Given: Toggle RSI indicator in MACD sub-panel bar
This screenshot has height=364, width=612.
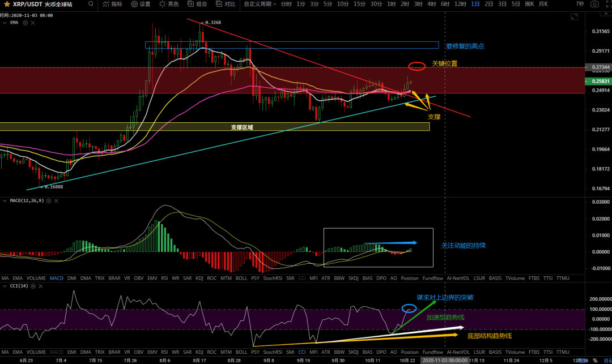Looking at the screenshot, I should 164,279.
